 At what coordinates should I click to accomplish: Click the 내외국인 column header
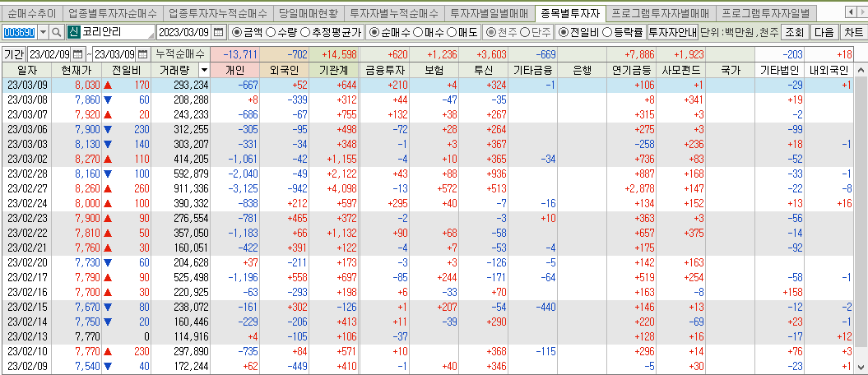pyautogui.click(x=829, y=71)
